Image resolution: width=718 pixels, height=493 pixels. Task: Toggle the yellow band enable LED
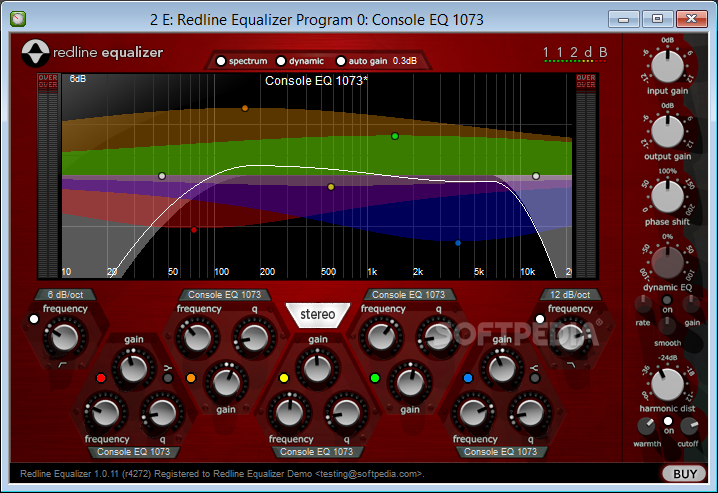[x=284, y=378]
